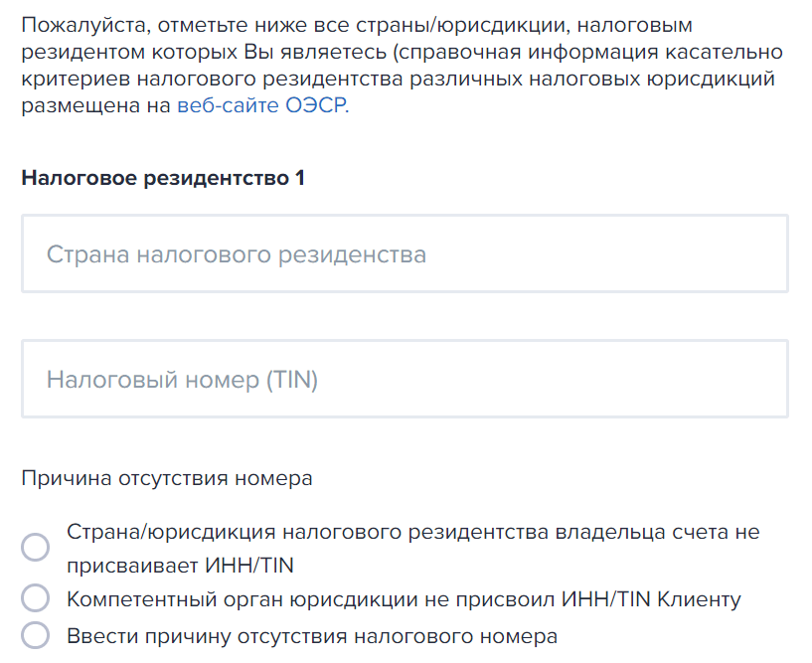Click placeholder text "Страна налогового резиденства"
Image resolution: width=812 pixels, height=663 pixels.
point(237,254)
